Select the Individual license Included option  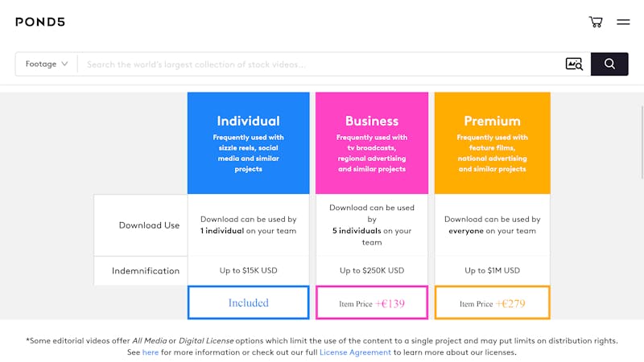click(249, 302)
